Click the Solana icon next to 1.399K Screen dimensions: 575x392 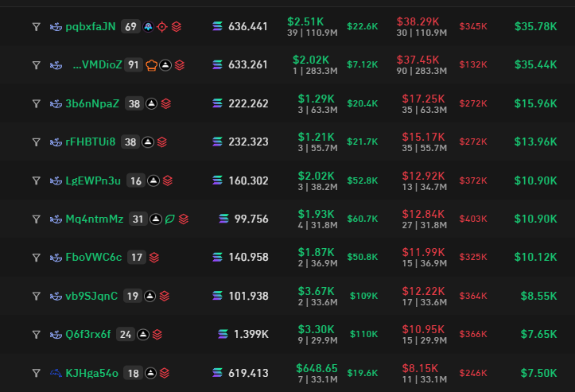coord(223,334)
